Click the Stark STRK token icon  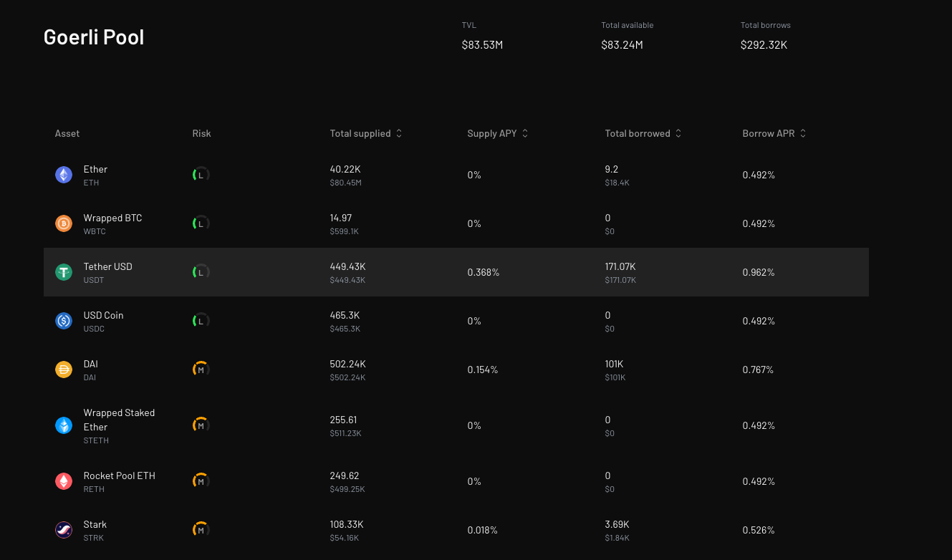tap(64, 530)
